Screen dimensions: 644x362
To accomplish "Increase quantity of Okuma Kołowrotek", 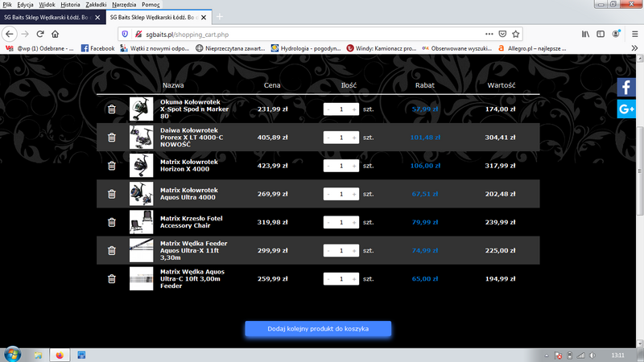I will tap(354, 109).
